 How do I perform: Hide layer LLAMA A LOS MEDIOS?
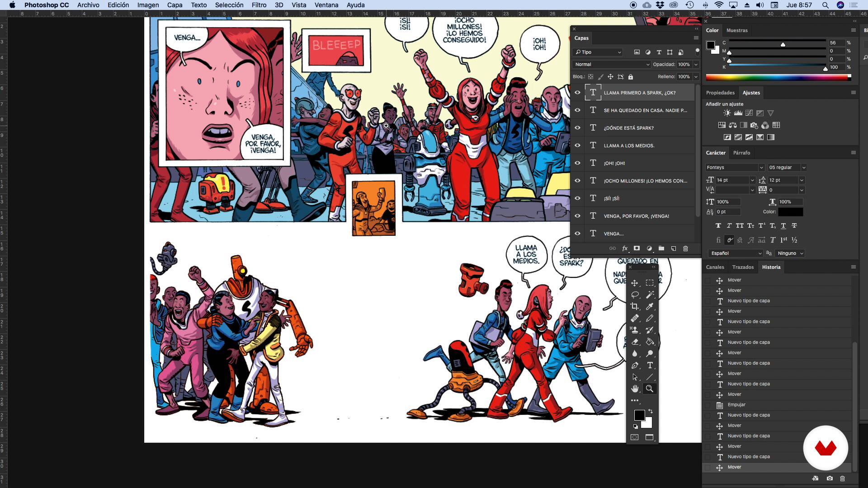[x=577, y=145]
